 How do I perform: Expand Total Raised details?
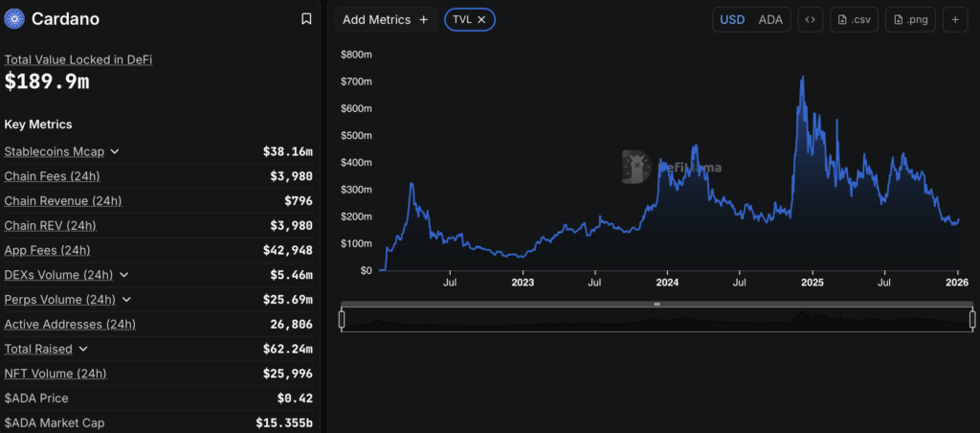pos(83,349)
